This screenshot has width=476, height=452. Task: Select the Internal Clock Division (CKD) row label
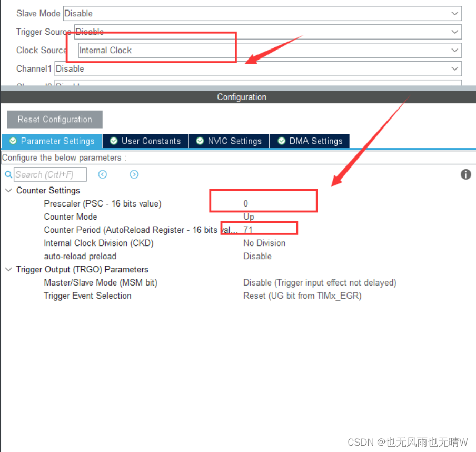[98, 243]
